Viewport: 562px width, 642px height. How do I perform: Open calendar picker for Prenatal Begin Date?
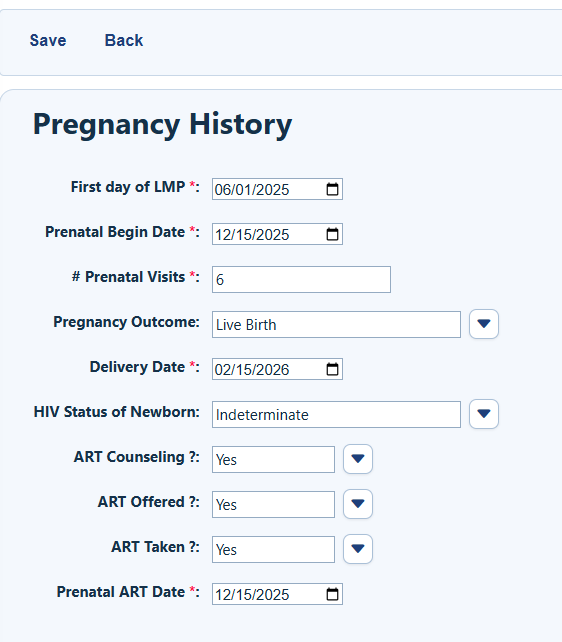pyautogui.click(x=332, y=234)
